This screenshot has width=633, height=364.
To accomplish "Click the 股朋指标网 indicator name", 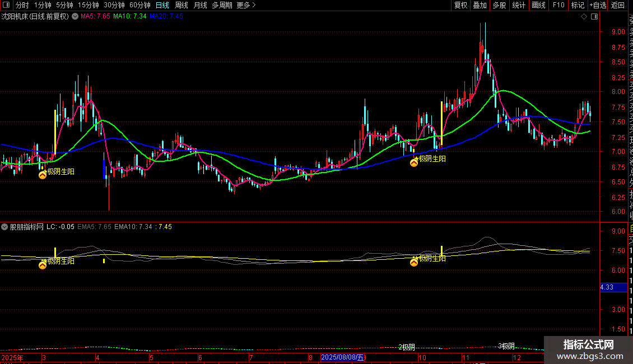I will [27, 227].
